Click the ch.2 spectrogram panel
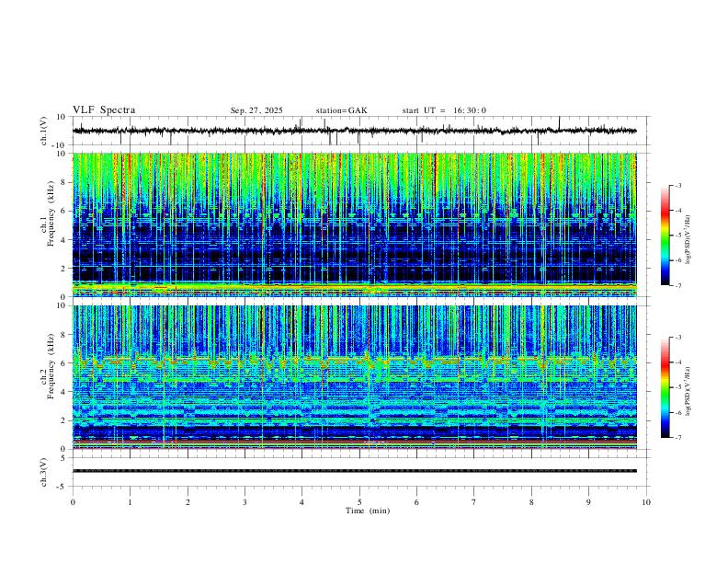728x563 pixels. point(355,377)
